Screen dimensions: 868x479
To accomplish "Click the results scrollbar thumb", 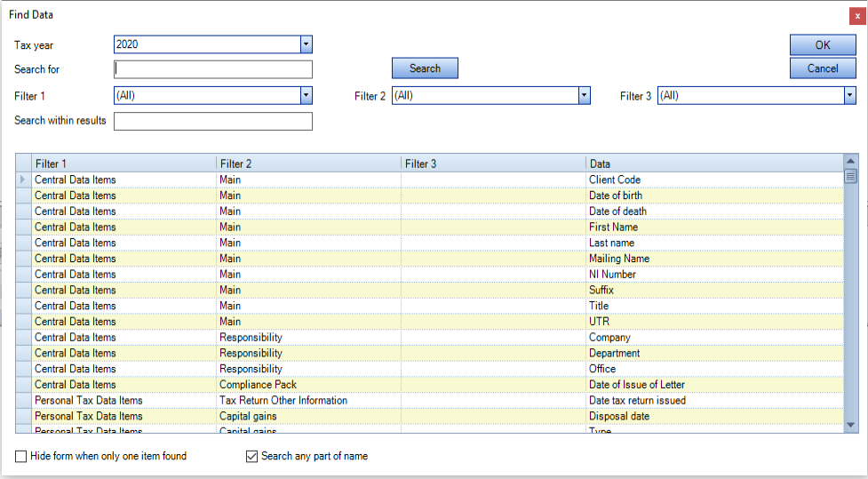I will pos(851,177).
